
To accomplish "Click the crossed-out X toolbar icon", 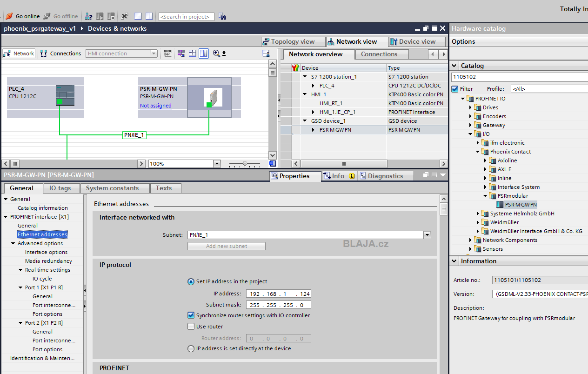I will [x=125, y=16].
